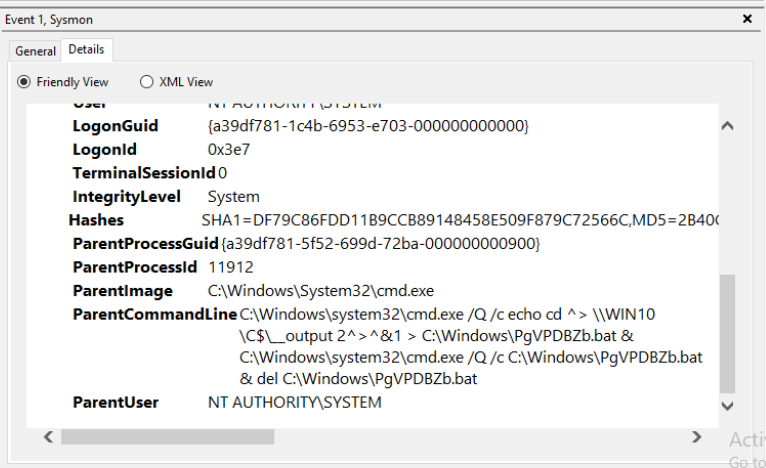The image size is (766, 468).
Task: Select the XML View radio option
Action: pos(147,82)
